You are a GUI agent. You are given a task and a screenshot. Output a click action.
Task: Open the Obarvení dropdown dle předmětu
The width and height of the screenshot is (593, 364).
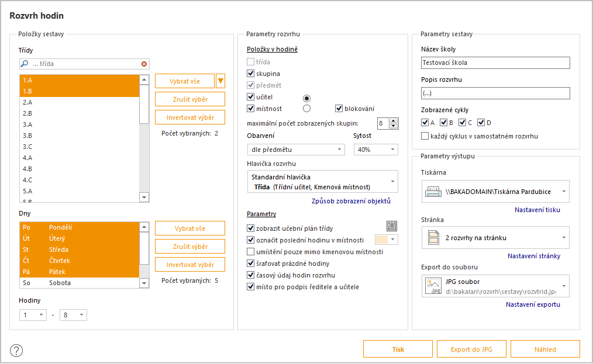[x=296, y=150]
